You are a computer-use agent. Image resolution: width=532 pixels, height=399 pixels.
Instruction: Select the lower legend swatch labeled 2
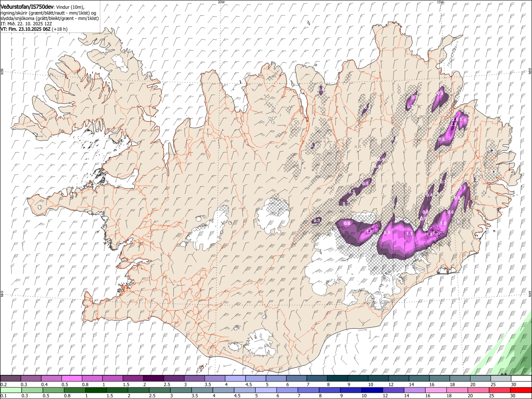pos(138,390)
